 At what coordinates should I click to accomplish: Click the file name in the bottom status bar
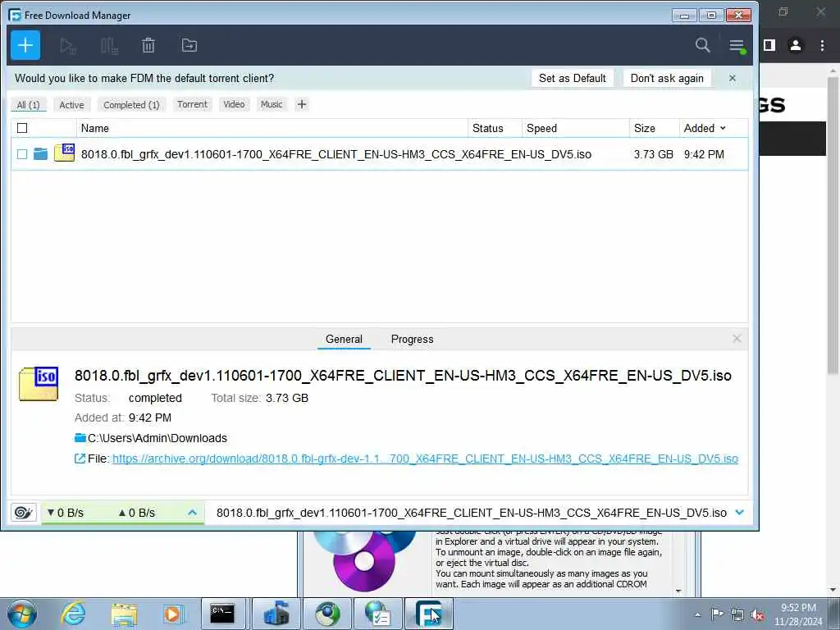click(x=472, y=513)
